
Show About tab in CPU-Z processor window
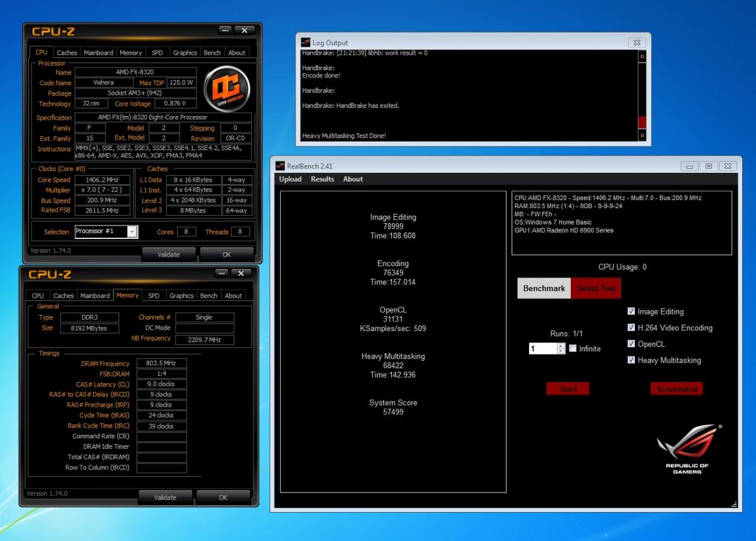237,53
